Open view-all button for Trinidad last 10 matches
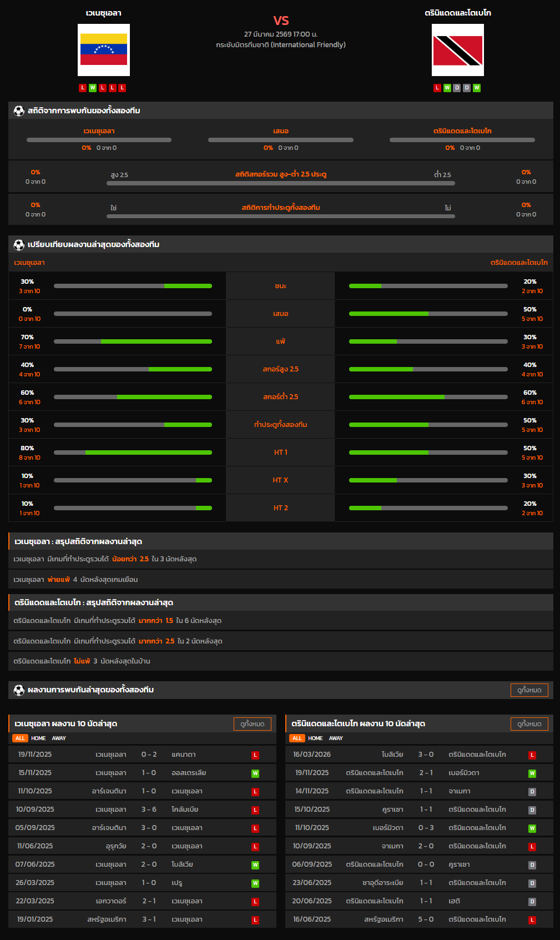560x940 pixels. click(529, 724)
